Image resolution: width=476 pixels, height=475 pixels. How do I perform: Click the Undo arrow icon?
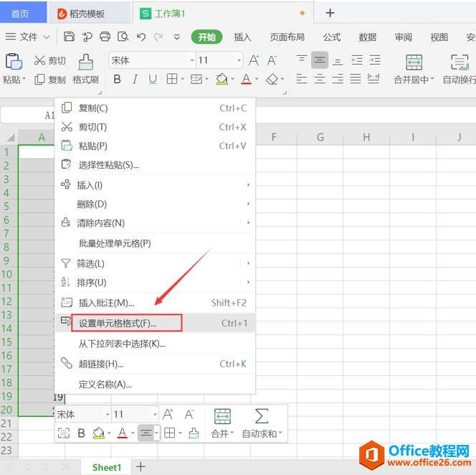[x=141, y=37]
